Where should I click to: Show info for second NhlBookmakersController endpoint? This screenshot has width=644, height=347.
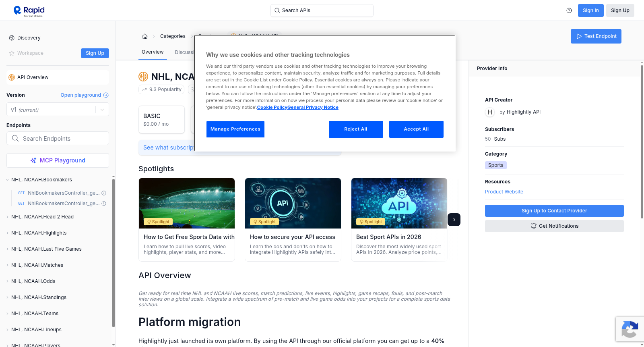(x=104, y=204)
